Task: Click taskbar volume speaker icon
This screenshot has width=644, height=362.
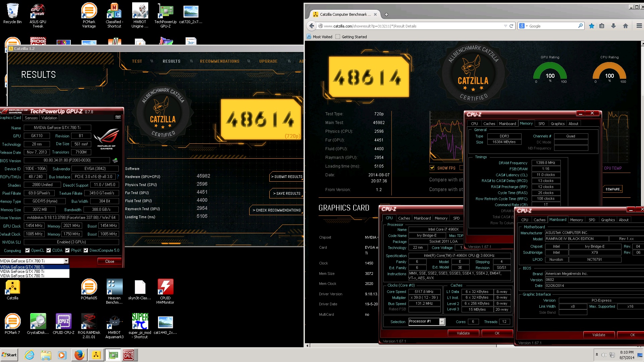Action: [604, 355]
